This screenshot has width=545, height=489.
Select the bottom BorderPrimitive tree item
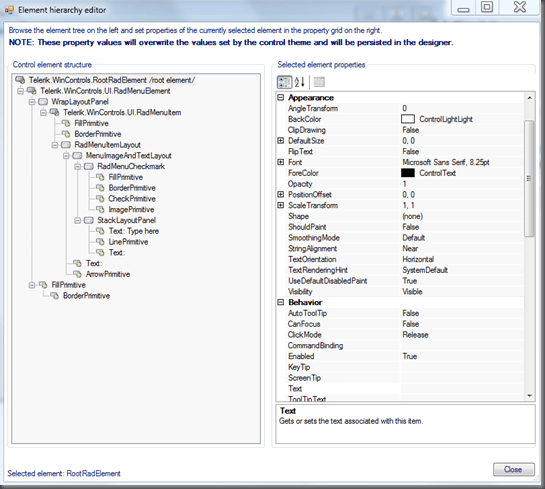pyautogui.click(x=86, y=295)
